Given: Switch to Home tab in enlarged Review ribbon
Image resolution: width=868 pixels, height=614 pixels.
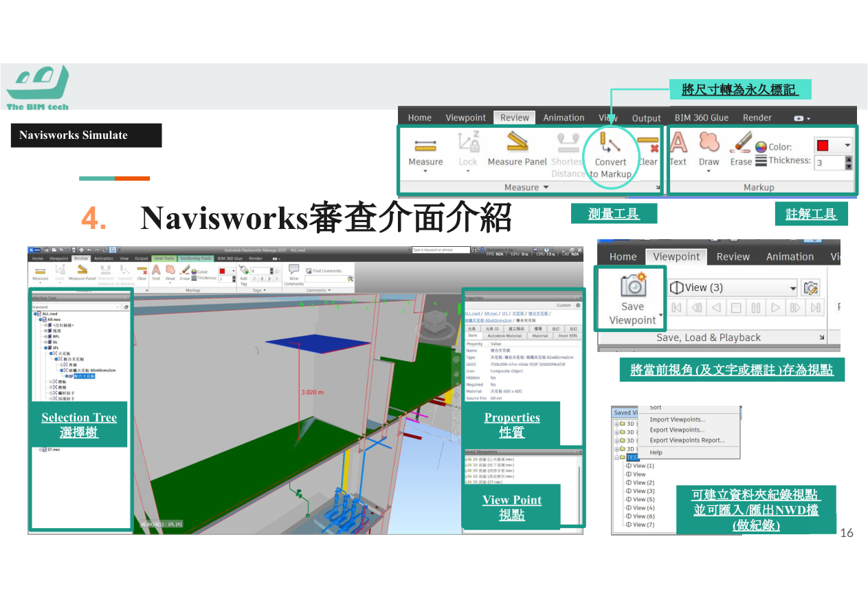Looking at the screenshot, I should click(x=419, y=118).
